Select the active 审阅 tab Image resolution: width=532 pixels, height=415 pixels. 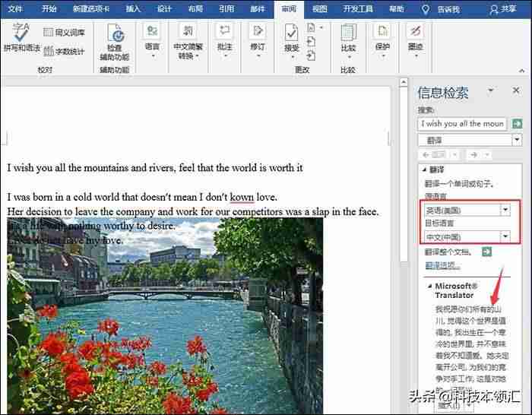coord(289,9)
